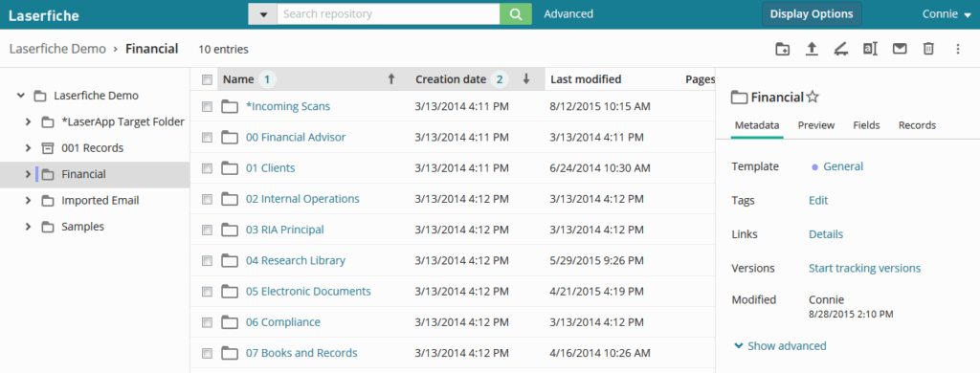The width and height of the screenshot is (980, 373).
Task: Select *LaserApp Target Folder in tree
Action: 123,121
